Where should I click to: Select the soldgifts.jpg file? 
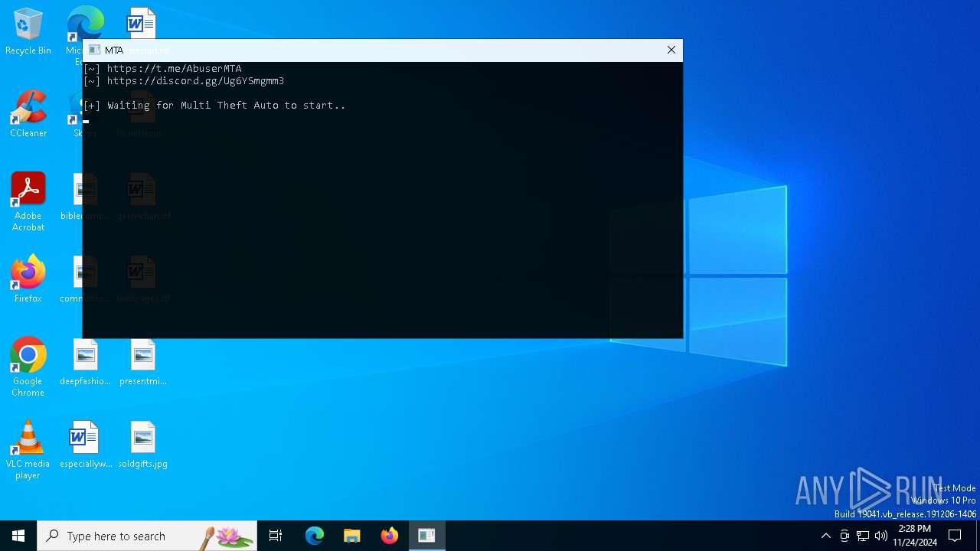point(142,445)
